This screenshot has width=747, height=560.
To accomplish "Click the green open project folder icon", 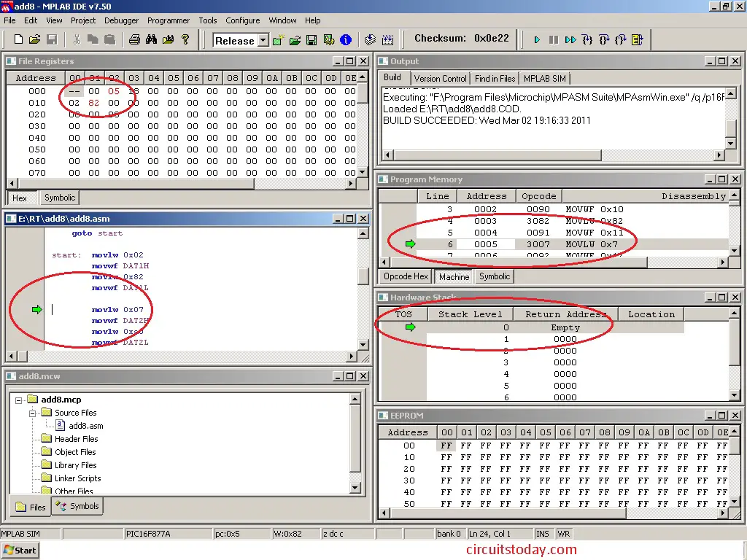I will point(295,39).
